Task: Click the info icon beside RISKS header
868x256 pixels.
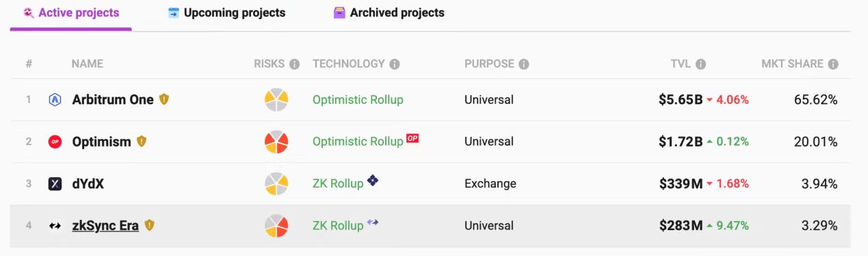Action: click(x=295, y=64)
